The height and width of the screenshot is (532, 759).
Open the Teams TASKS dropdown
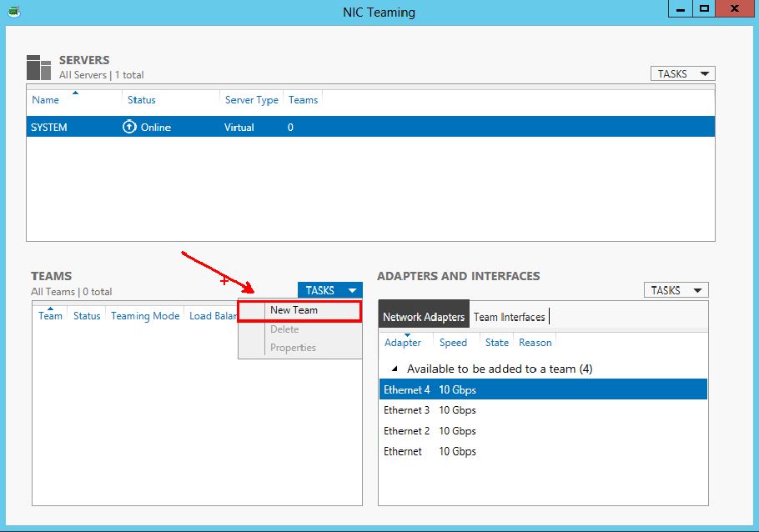click(329, 290)
